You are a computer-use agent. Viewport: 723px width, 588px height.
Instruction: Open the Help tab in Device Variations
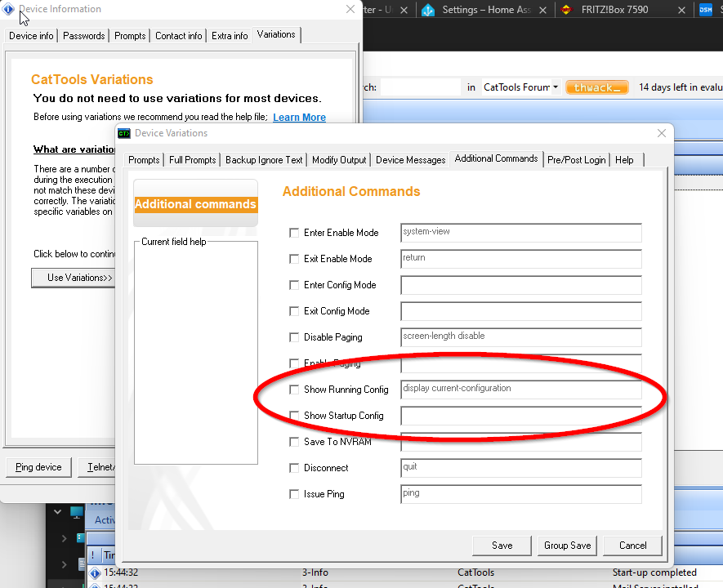coord(624,160)
